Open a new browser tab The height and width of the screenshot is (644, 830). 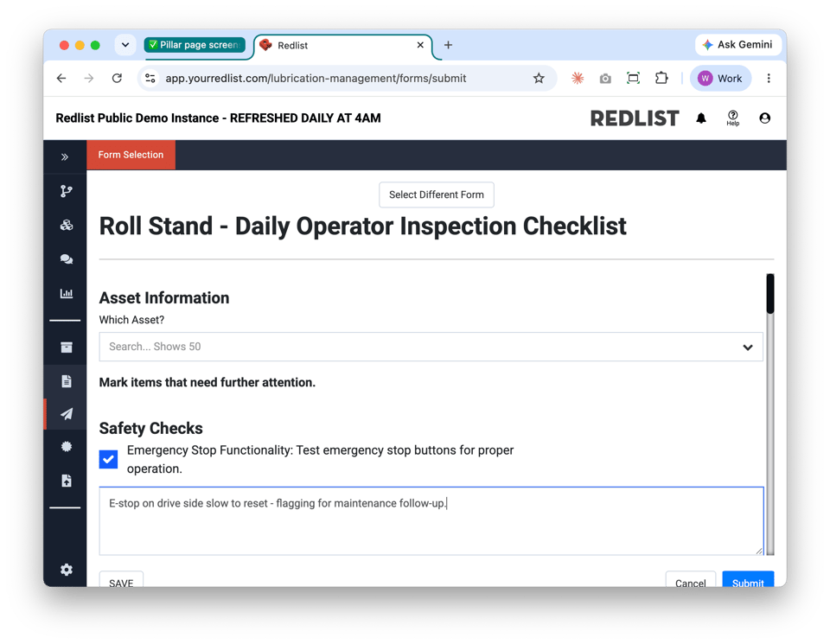tap(448, 45)
